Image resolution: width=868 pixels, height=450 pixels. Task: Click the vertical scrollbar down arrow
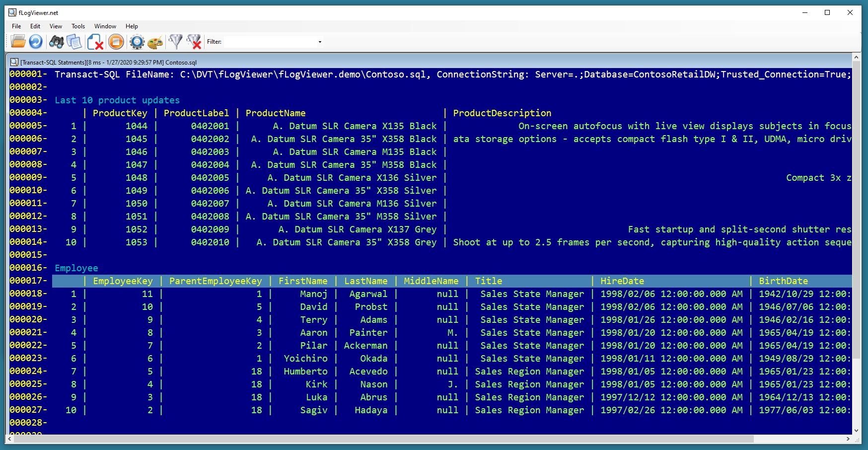point(857,431)
